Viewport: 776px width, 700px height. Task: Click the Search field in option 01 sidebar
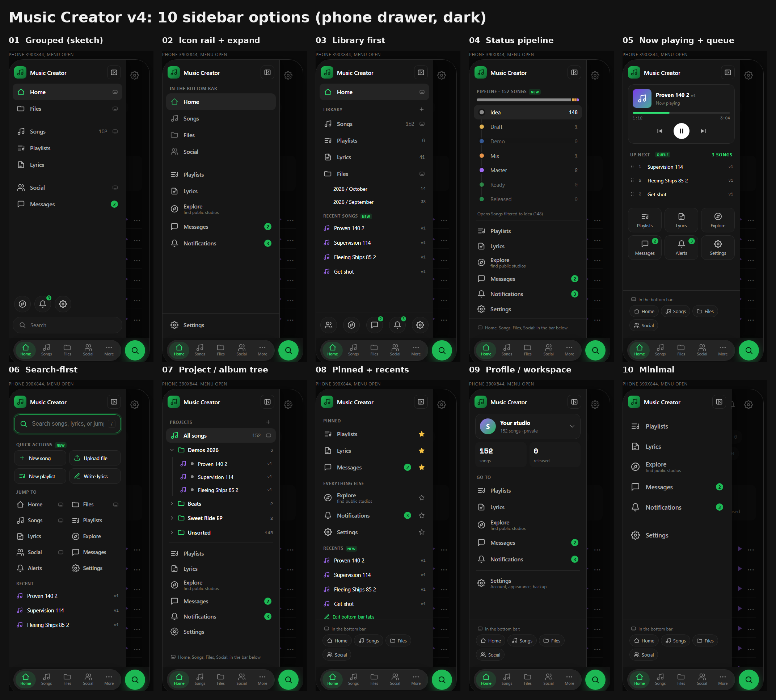point(67,325)
